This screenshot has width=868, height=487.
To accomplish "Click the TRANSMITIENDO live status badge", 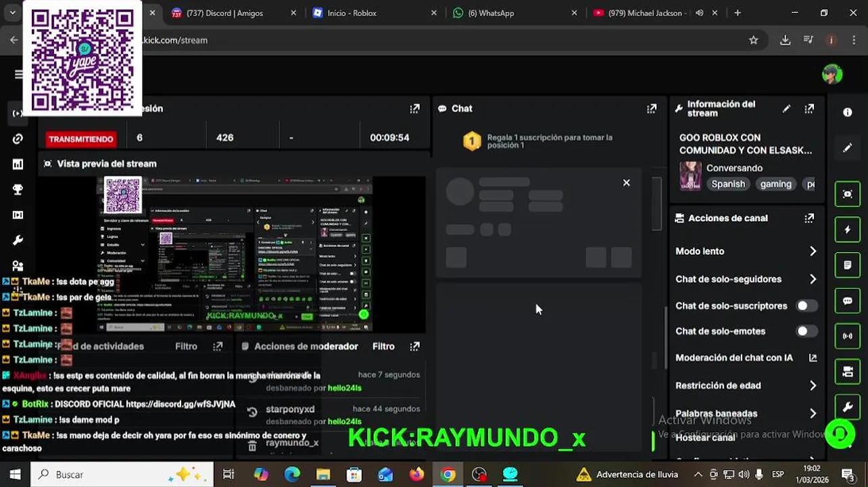I will (x=80, y=139).
